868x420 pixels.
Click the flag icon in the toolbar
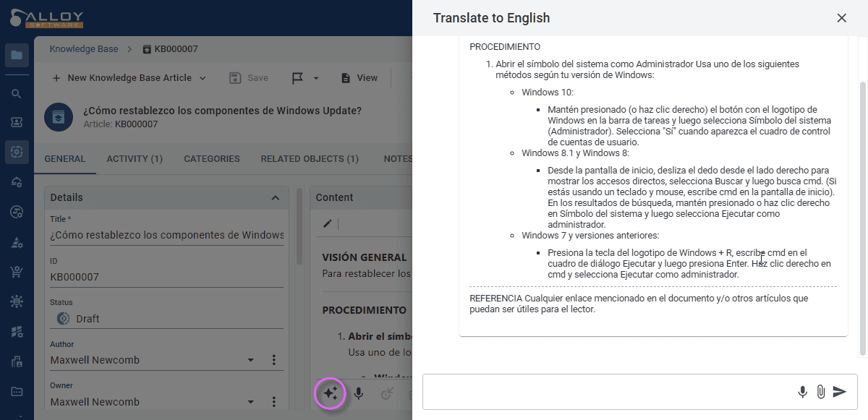tap(297, 78)
